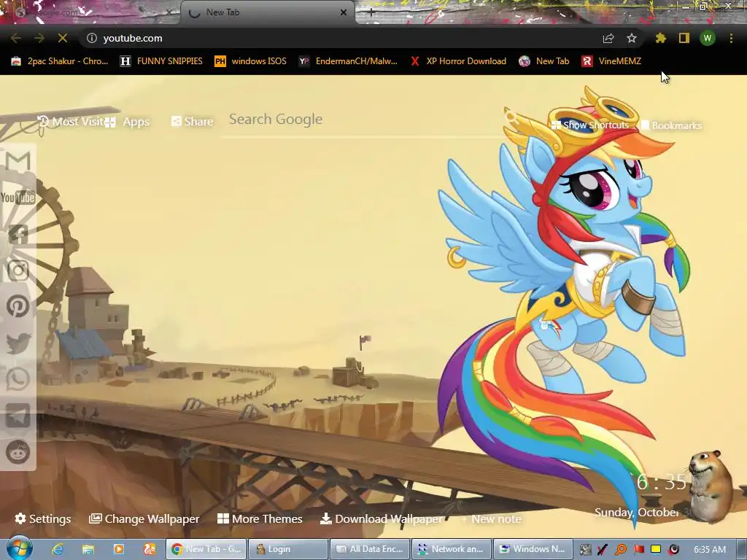Click the hamster character in the corner
747x560 pixels.
tap(711, 486)
